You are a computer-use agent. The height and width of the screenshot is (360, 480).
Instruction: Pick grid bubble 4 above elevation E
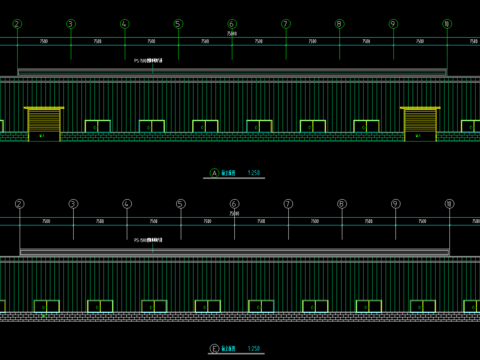tap(127, 204)
